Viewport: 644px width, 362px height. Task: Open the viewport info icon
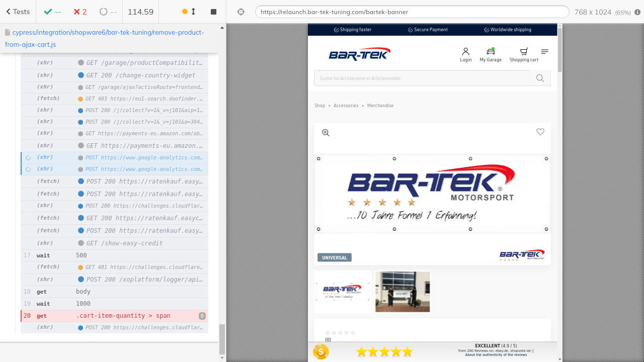pos(637,12)
